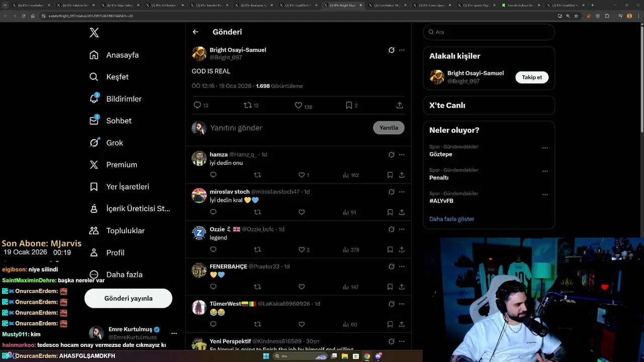Screen dimensions: 644x362
Task: Reply to TümerWest's comment
Action: click(213, 324)
